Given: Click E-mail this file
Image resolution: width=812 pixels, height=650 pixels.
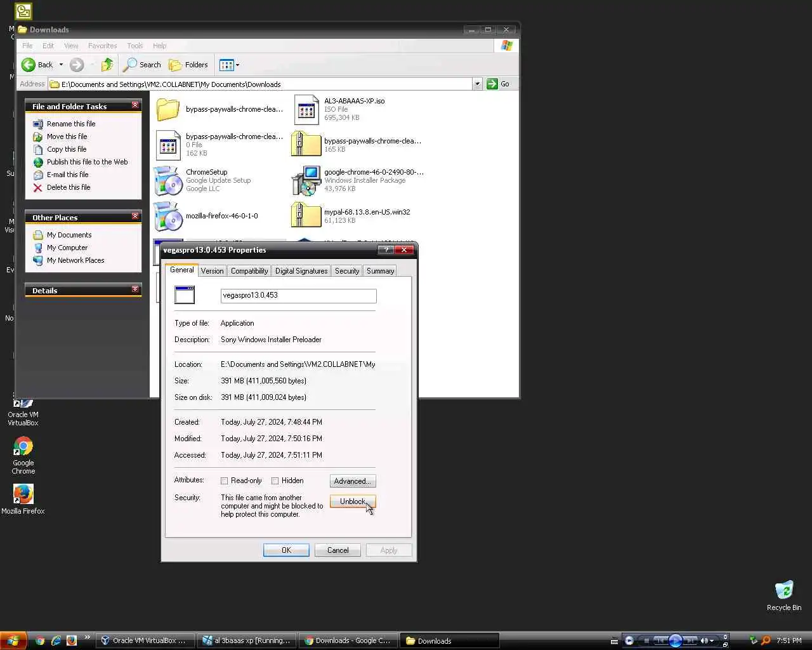Looking at the screenshot, I should pyautogui.click(x=68, y=175).
